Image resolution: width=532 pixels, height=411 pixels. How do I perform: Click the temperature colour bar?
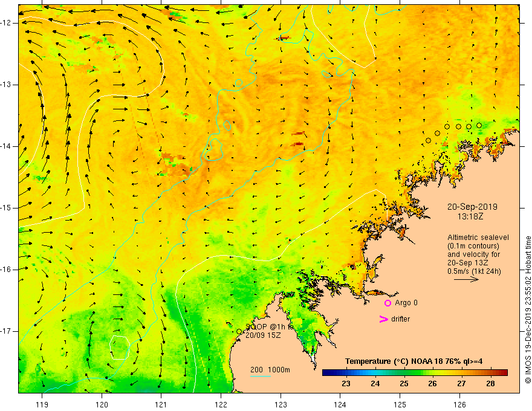415,373
